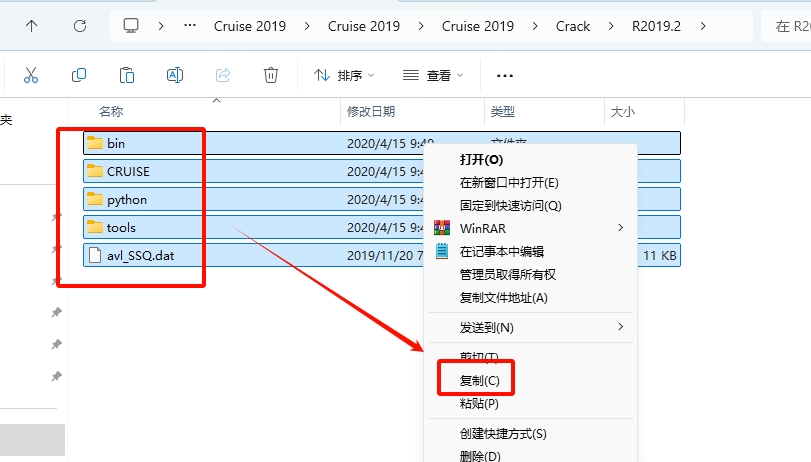Click the bin folder name text
Viewport: 811px width, 462px height.
pyautogui.click(x=116, y=143)
